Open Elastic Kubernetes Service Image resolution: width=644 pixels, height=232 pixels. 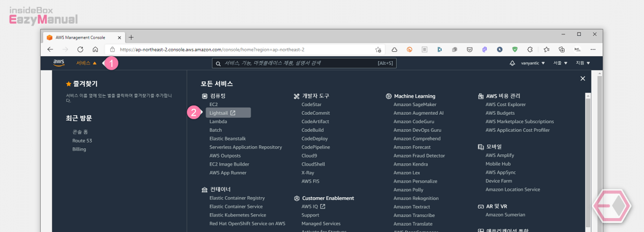point(238,215)
